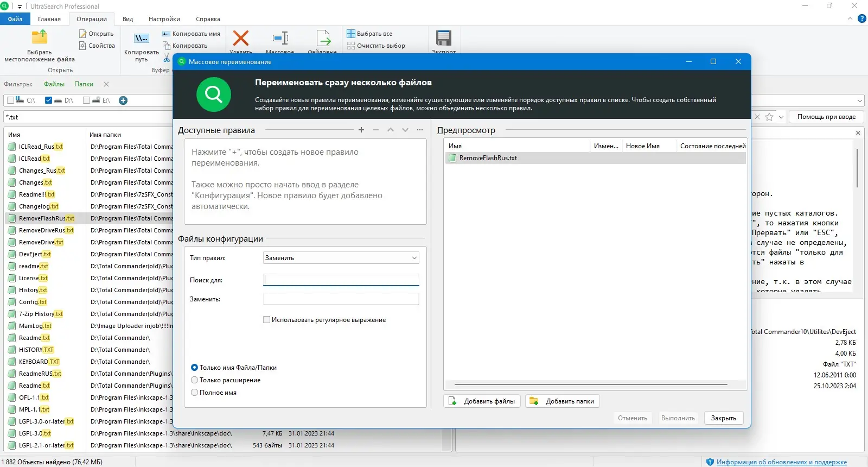Click the Поиск для input field

(x=341, y=280)
